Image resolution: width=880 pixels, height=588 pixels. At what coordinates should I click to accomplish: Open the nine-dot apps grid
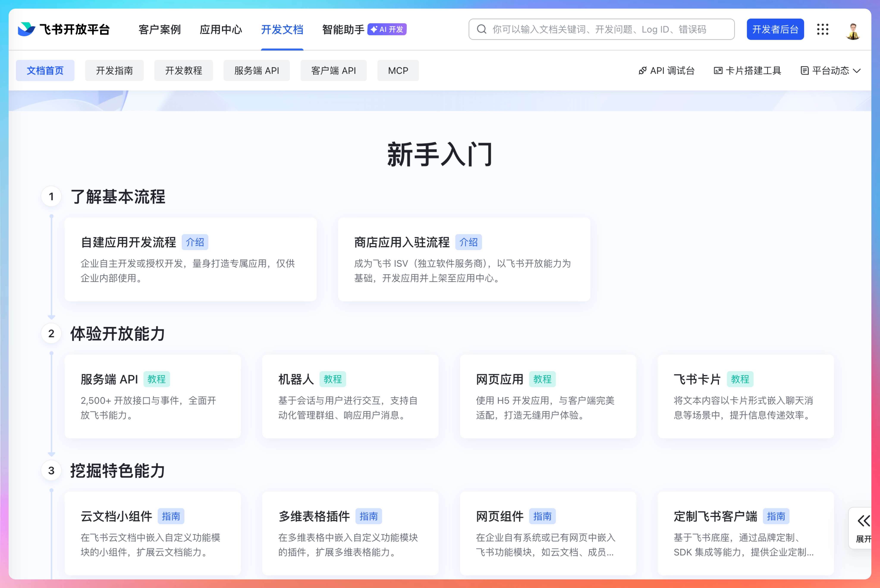[822, 29]
